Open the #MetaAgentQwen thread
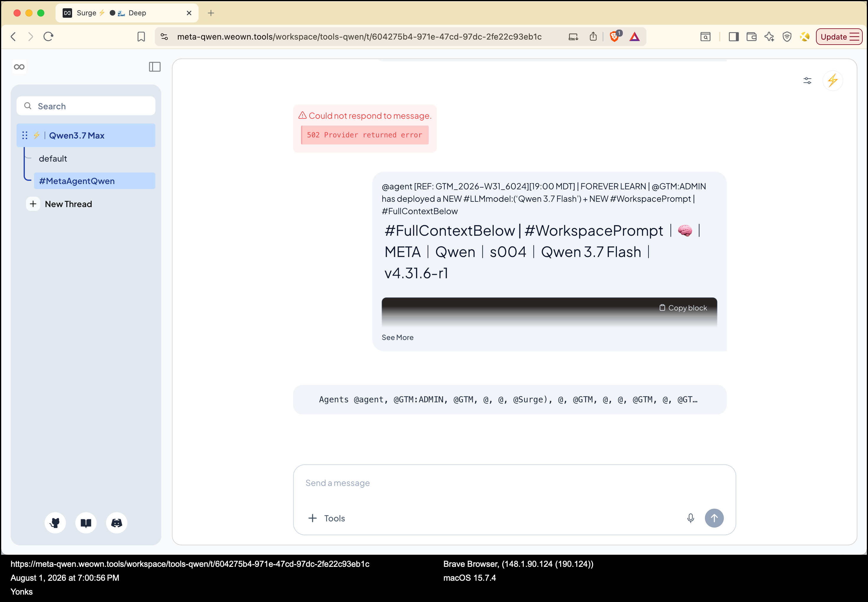868x602 pixels. pos(94,181)
